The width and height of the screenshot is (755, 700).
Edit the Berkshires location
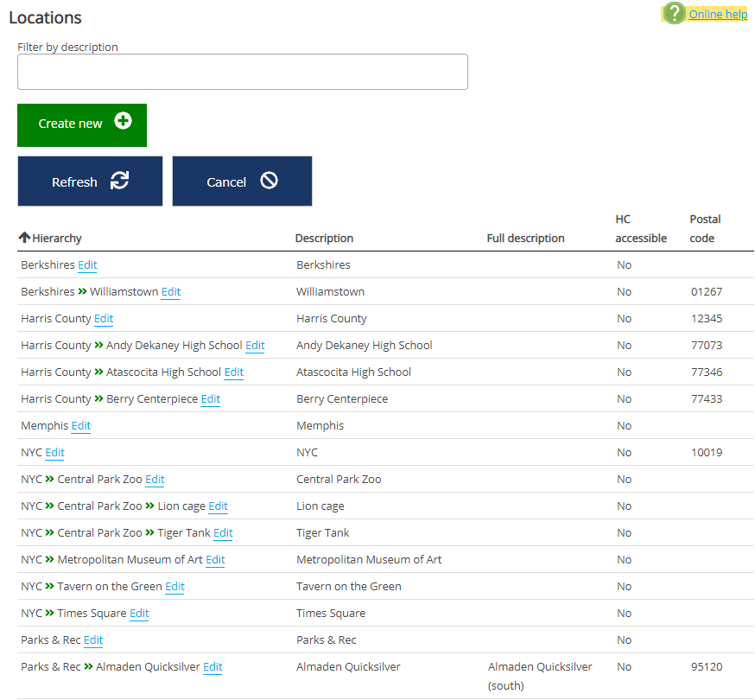87,265
